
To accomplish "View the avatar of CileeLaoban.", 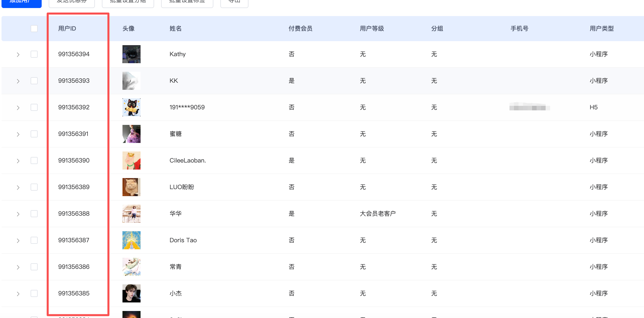I will 132,161.
